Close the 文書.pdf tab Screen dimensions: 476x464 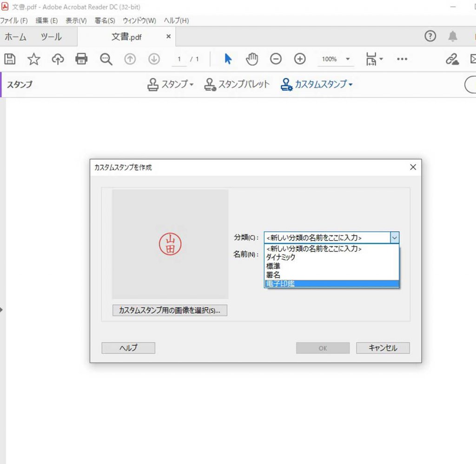coord(168,36)
